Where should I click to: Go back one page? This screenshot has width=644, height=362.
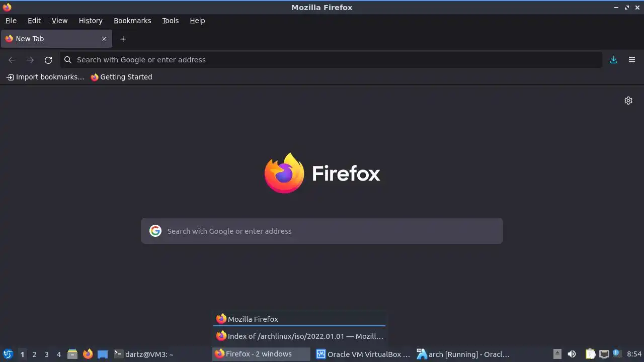coord(12,60)
